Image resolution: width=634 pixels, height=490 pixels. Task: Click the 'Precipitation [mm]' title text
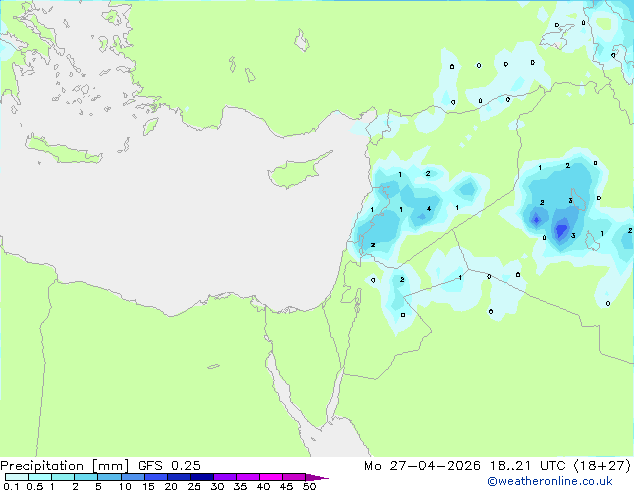coord(65,466)
